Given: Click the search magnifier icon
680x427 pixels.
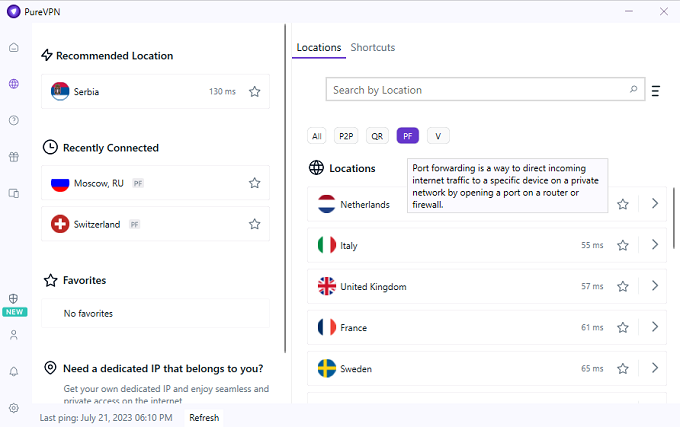Looking at the screenshot, I should coord(633,90).
